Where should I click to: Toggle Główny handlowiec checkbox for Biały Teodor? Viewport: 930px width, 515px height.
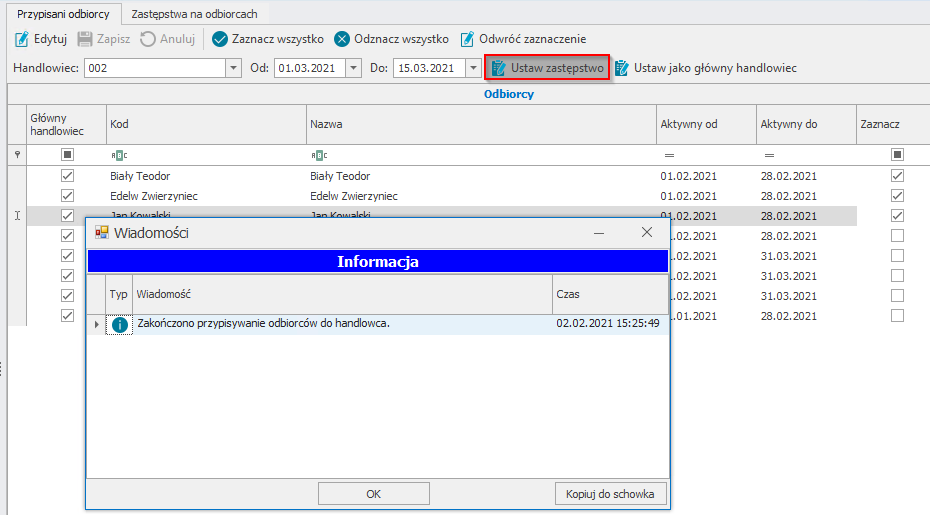click(x=67, y=176)
